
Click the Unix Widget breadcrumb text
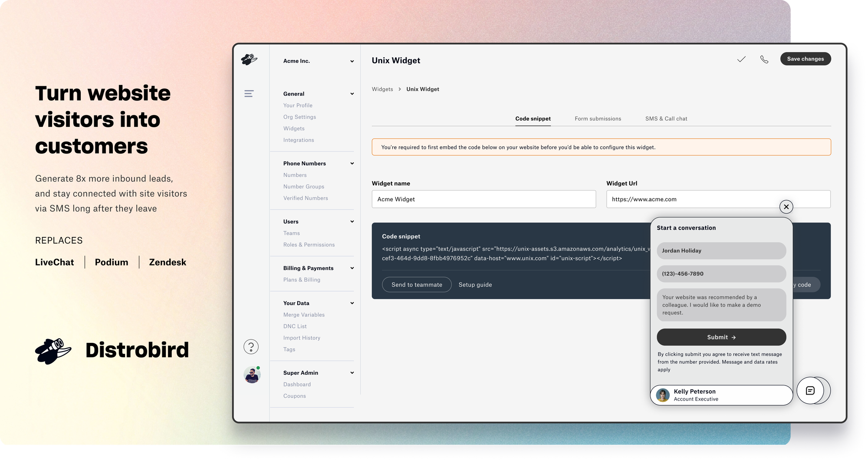coord(423,89)
